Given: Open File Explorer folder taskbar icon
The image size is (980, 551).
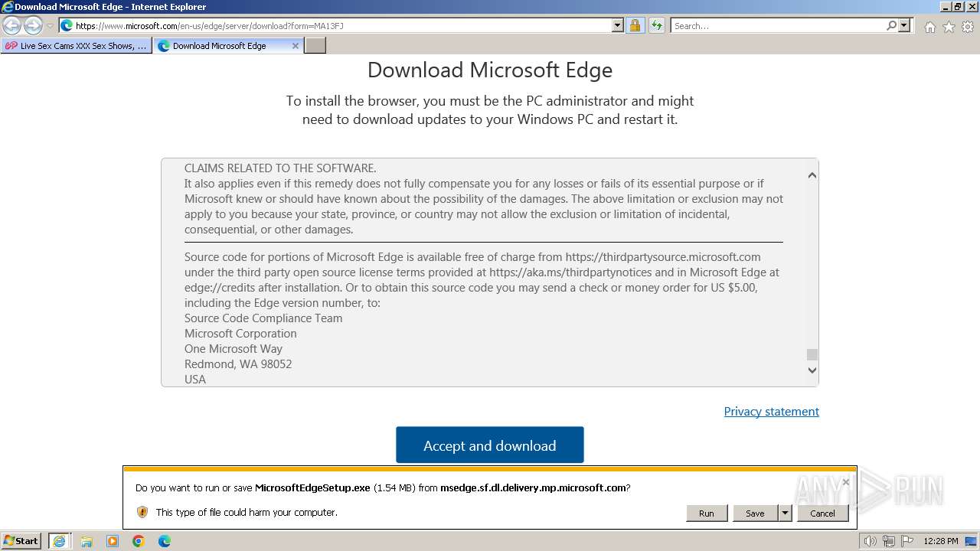Looking at the screenshot, I should 87,541.
